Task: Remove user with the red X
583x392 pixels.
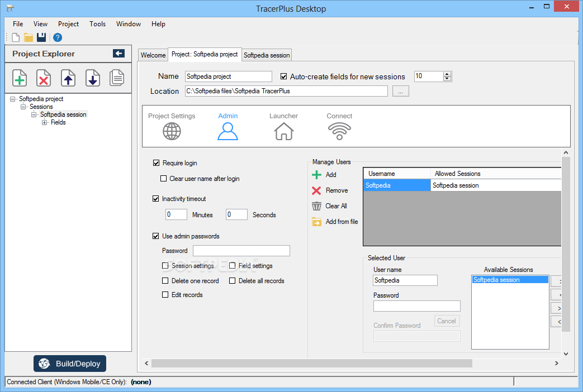Action: click(316, 190)
